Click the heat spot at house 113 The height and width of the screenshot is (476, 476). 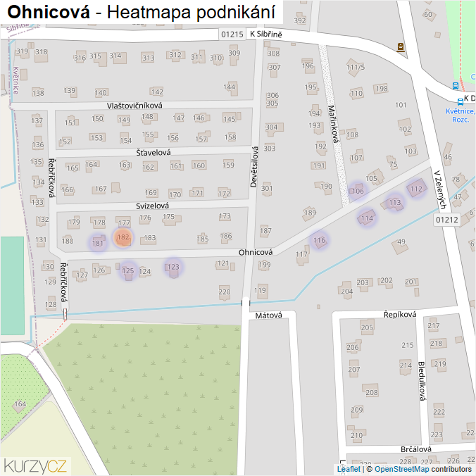tap(395, 202)
